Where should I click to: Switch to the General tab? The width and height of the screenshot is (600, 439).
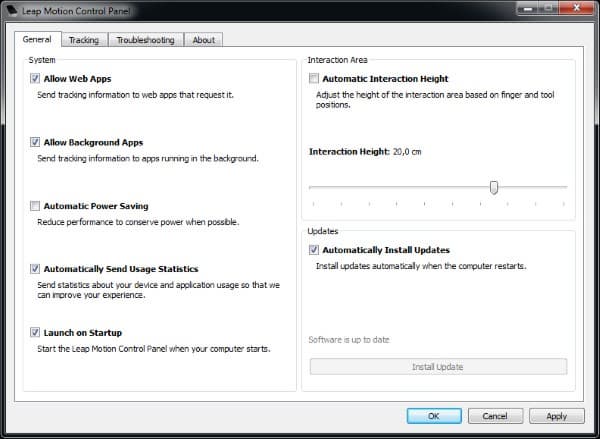(37, 39)
